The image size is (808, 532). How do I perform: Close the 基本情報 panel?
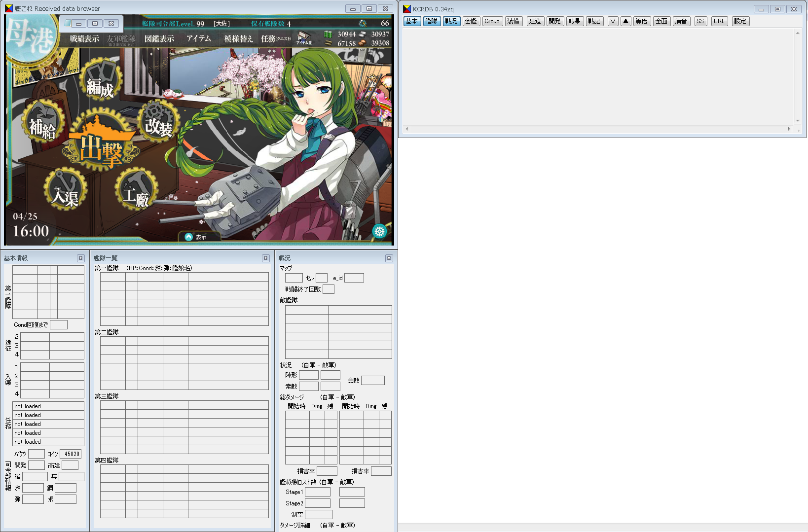point(80,258)
